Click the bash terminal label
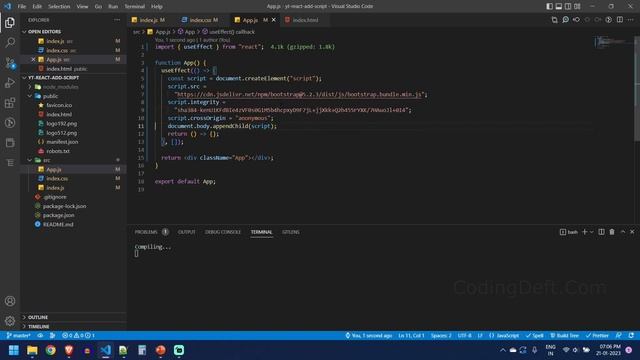 tap(569, 232)
